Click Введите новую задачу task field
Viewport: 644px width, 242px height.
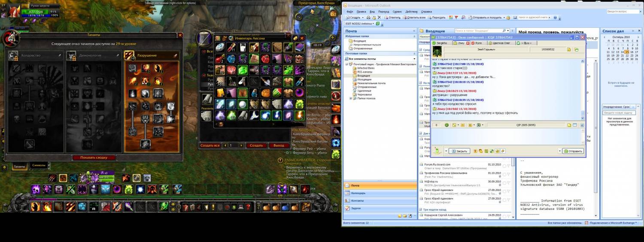pyautogui.click(x=619, y=113)
